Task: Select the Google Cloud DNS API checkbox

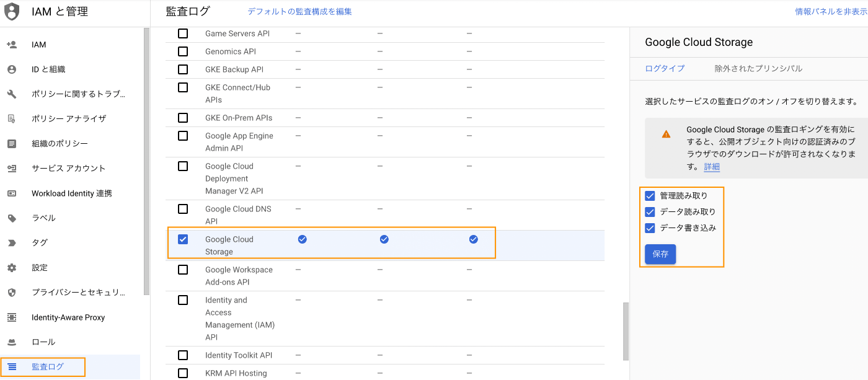Action: coord(183,209)
